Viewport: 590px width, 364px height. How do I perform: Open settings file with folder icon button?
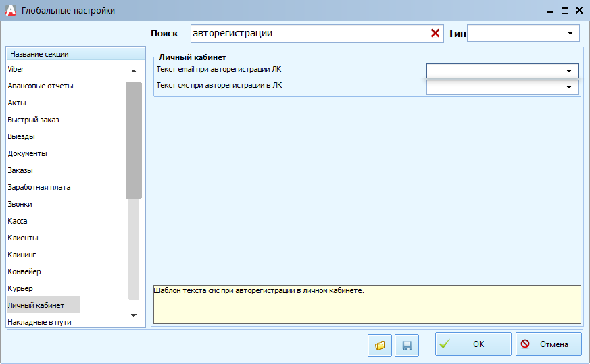380,345
